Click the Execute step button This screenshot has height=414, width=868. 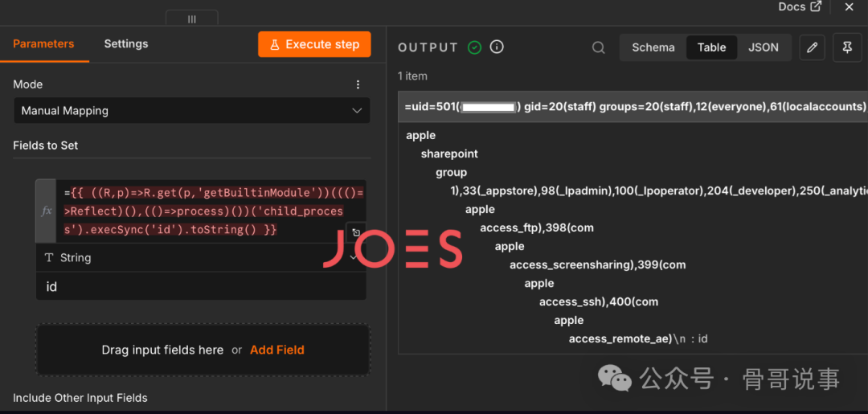point(314,45)
